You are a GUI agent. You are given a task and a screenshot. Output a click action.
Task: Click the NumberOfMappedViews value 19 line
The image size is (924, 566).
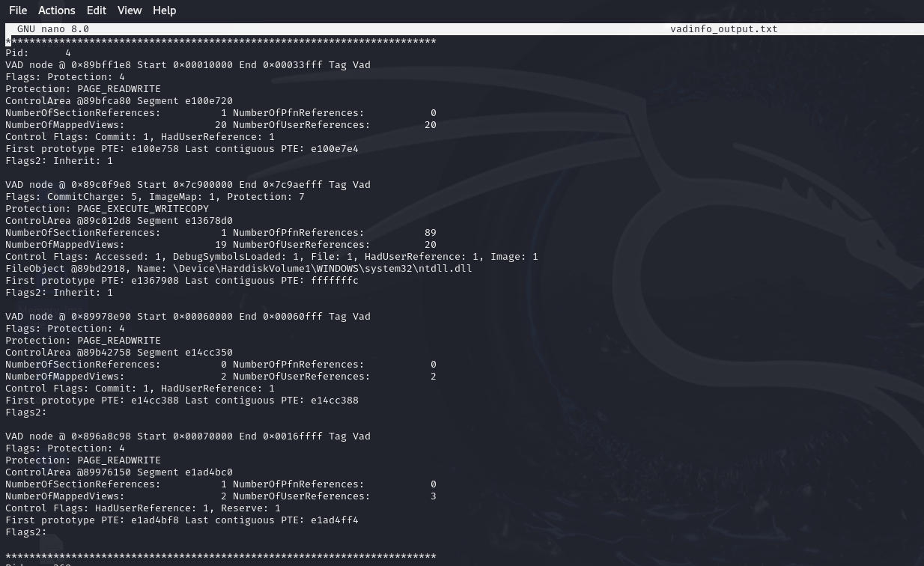(220, 244)
